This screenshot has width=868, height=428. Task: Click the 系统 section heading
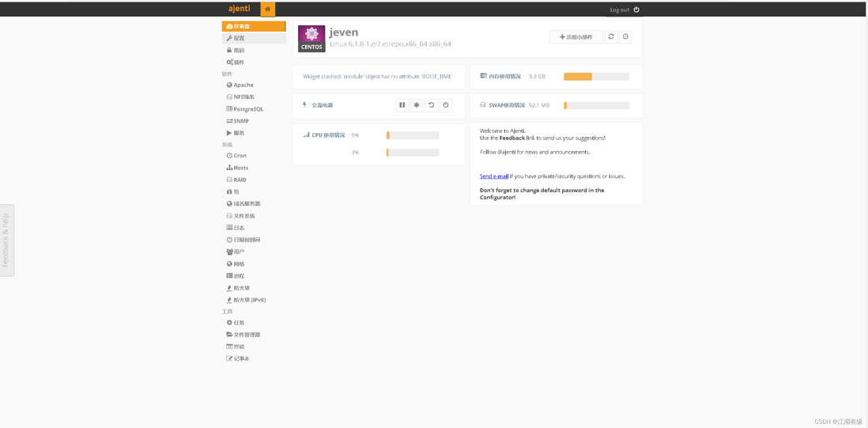click(227, 145)
